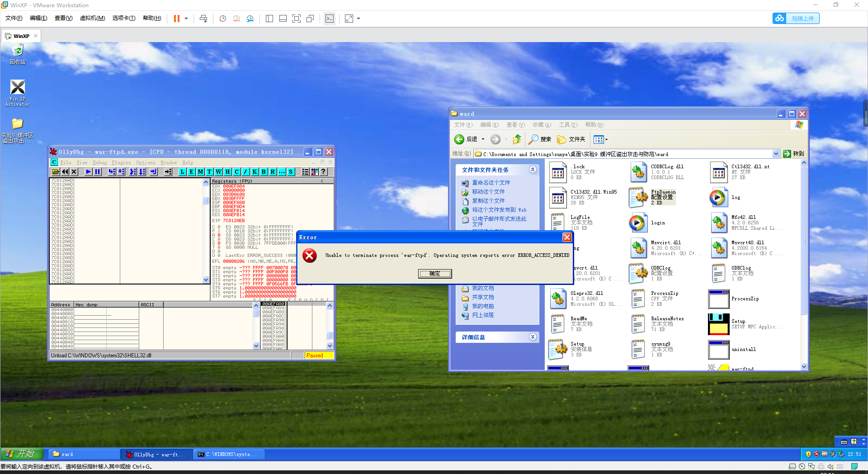Select FtpDaemon config file in ward
The height and width of the screenshot is (474, 868).
[x=652, y=197]
